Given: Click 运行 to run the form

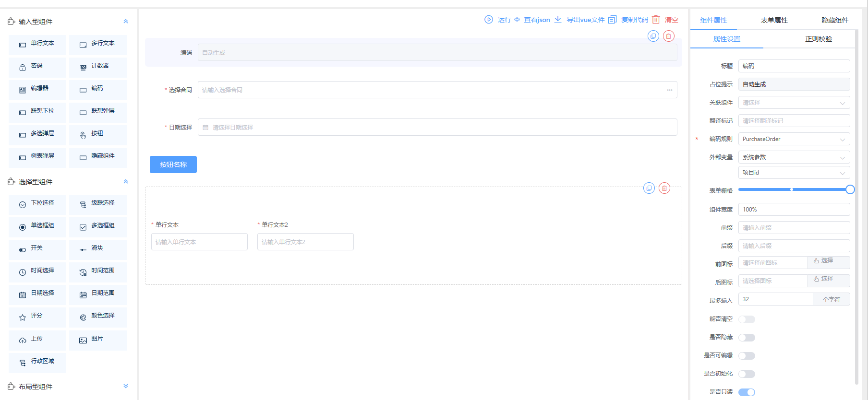Looking at the screenshot, I should (498, 20).
